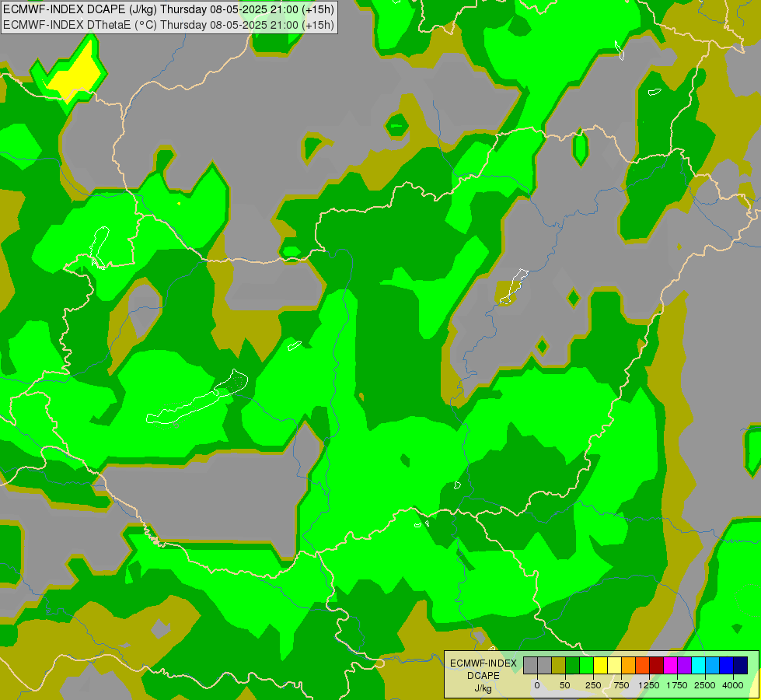Pick the red-orange legend swatch
761x700 pixels.
643,665
